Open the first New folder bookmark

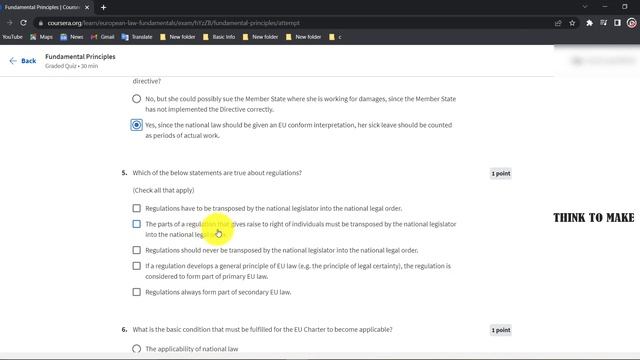pos(178,37)
